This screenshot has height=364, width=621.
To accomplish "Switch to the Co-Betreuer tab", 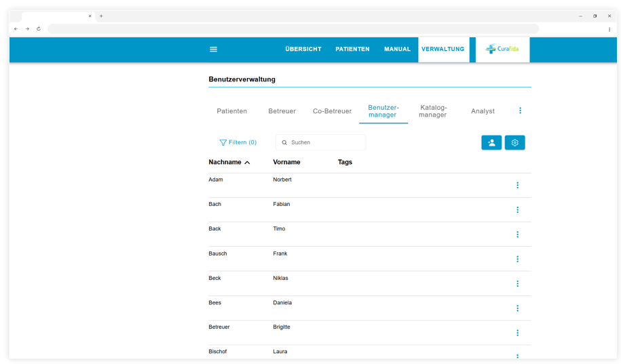I will point(333,111).
